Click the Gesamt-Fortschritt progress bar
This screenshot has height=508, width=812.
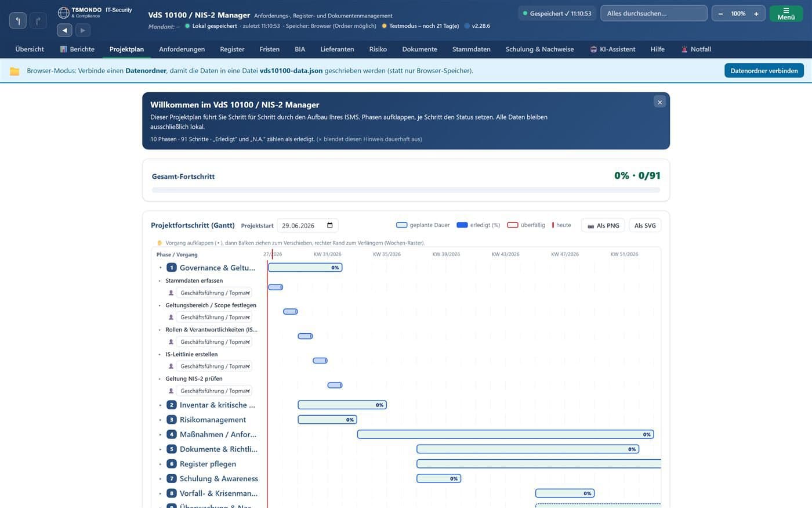406,190
